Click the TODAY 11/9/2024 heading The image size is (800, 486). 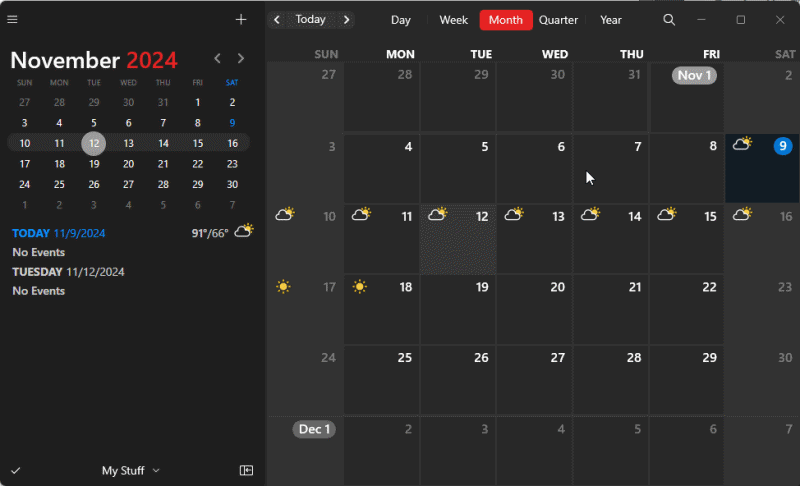pos(59,233)
